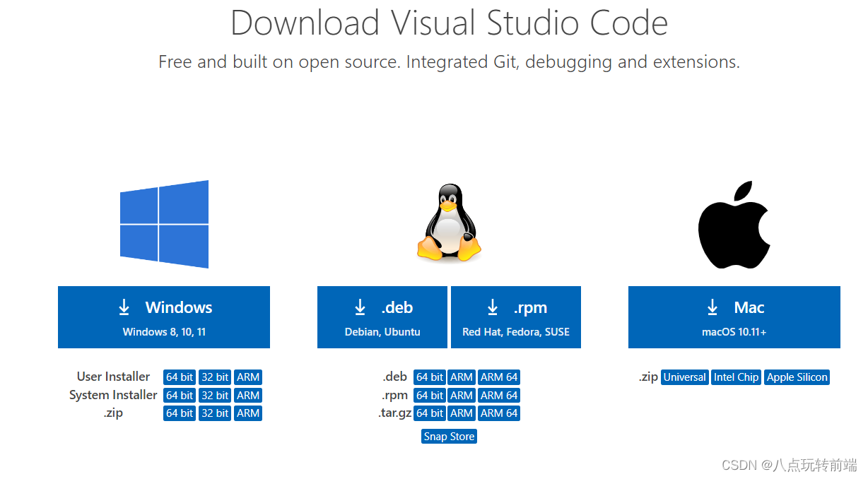Image resolution: width=868 pixels, height=479 pixels.
Task: Click the big Mac download button
Action: [x=734, y=317]
